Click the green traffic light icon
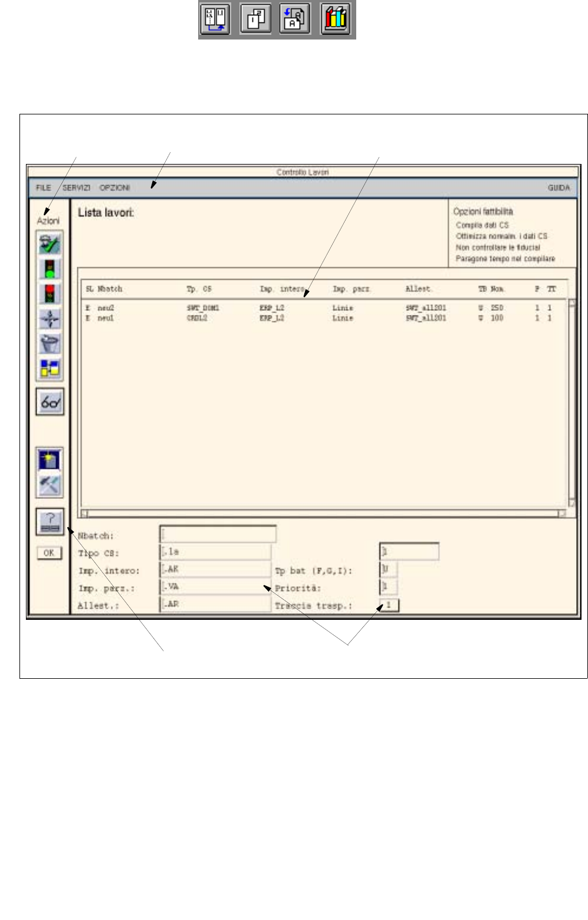 (x=50, y=268)
